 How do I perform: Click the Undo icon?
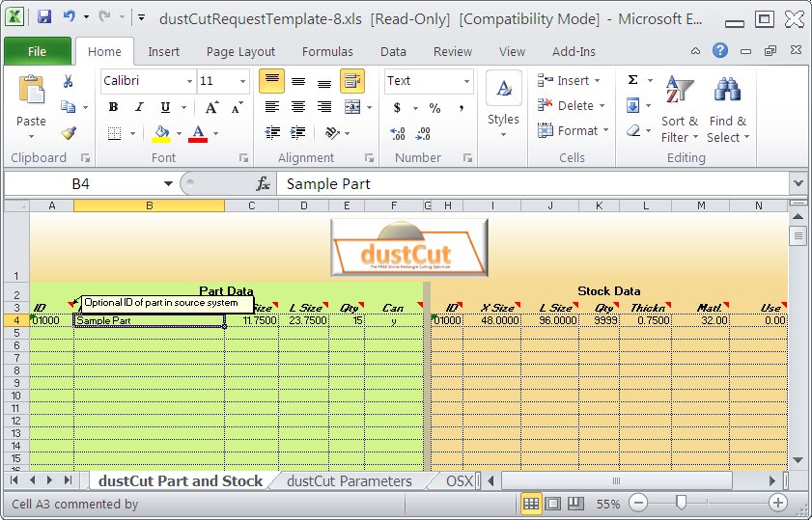70,17
